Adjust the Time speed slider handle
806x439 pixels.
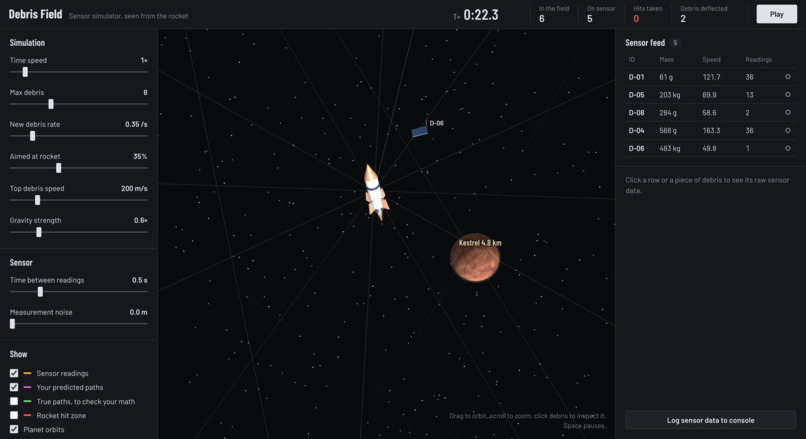click(x=25, y=72)
